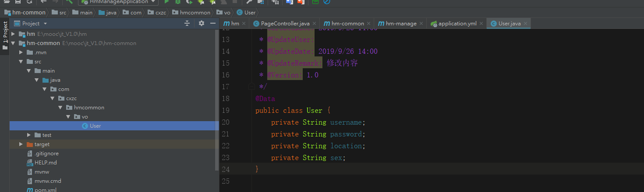Open Project panel gear settings

tap(202, 23)
